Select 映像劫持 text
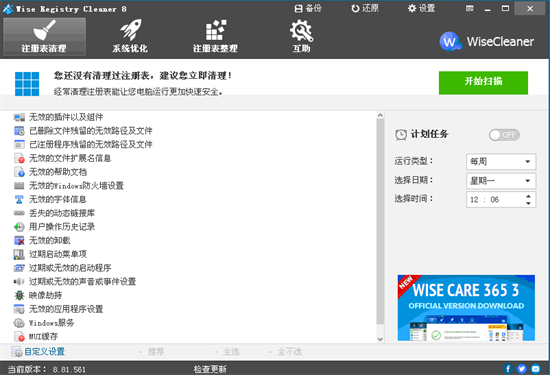This screenshot has height=375, width=550. (x=46, y=295)
